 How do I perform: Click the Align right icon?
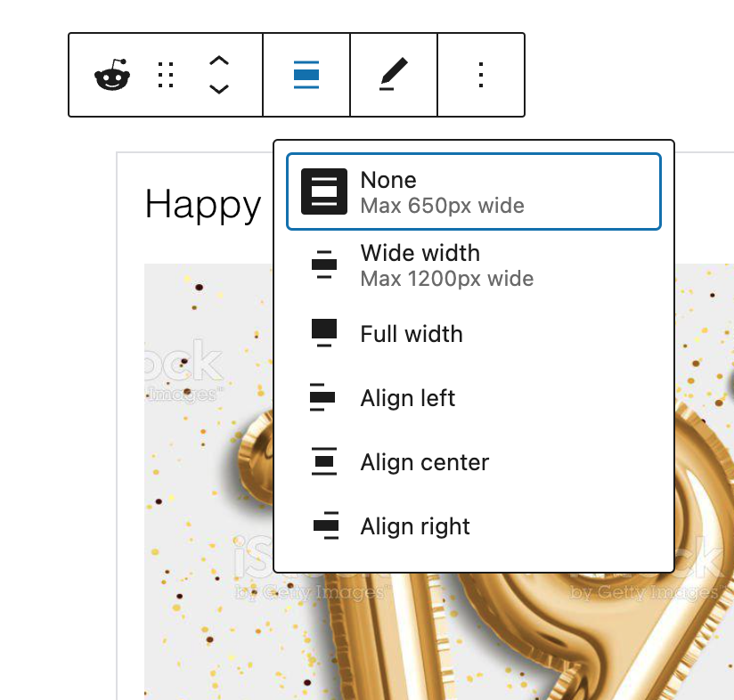[325, 526]
